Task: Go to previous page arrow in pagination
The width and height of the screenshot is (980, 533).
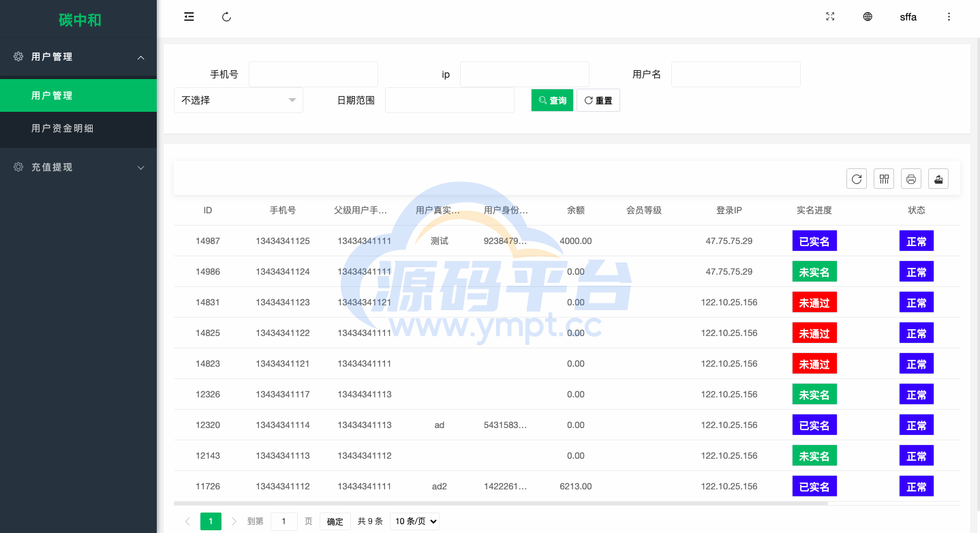Action: click(x=187, y=521)
